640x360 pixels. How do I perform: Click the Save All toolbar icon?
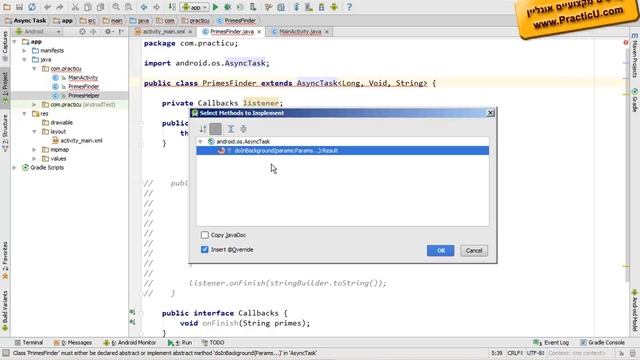19,7
